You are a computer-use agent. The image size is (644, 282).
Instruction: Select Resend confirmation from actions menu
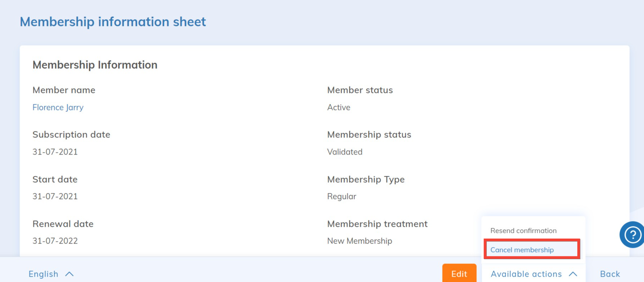tap(523, 230)
